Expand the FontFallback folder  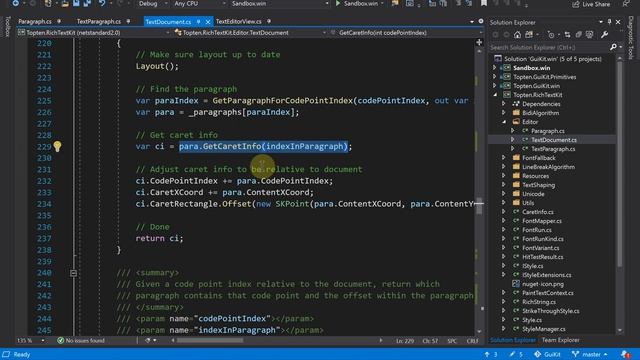point(504,158)
